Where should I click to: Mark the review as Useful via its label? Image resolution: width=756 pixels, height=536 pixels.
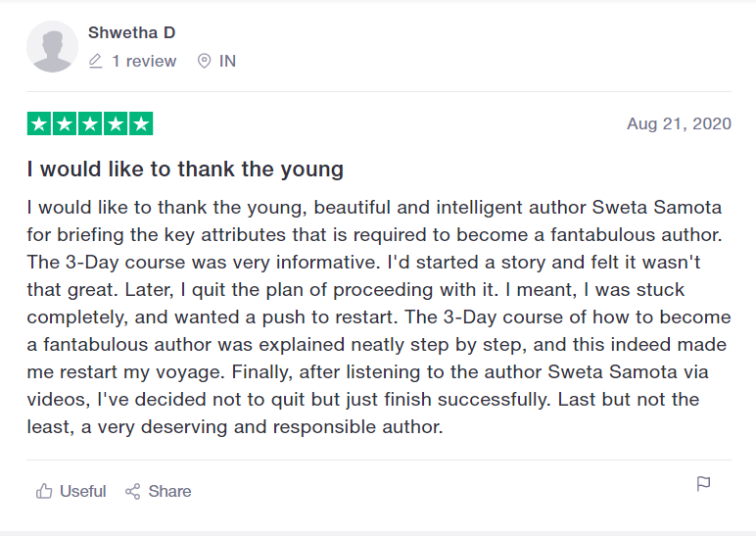(x=82, y=492)
